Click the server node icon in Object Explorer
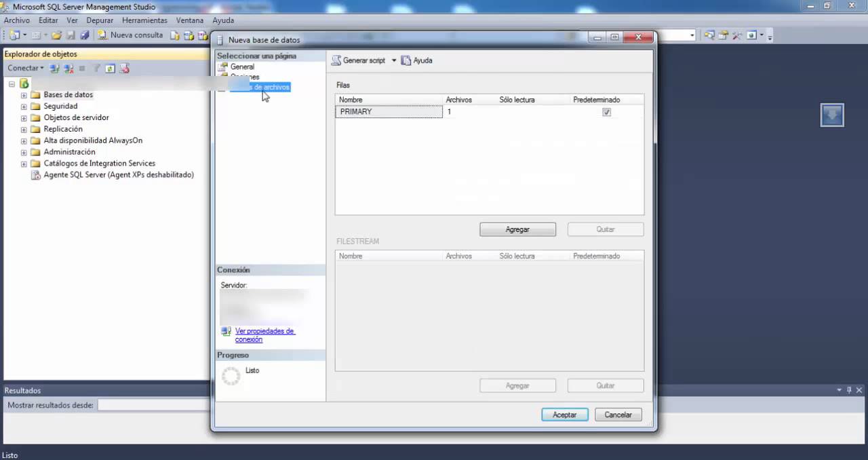868x460 pixels. tap(24, 83)
